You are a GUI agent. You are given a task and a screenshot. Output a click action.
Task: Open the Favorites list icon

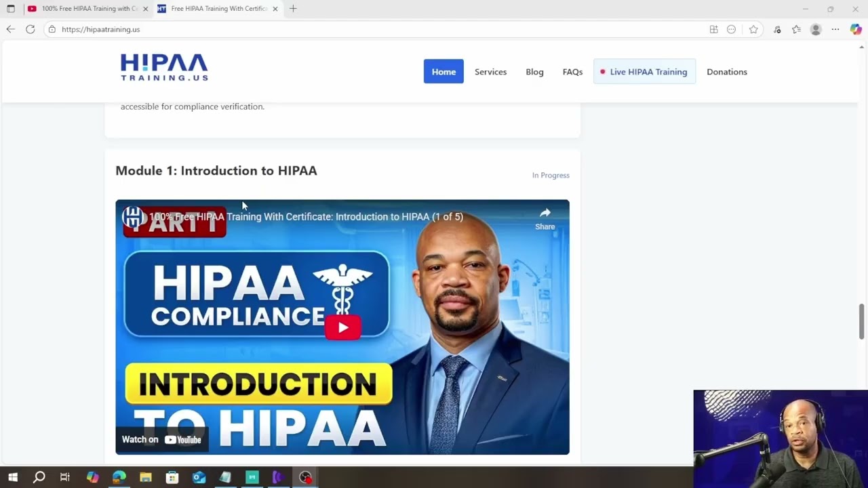pos(796,29)
